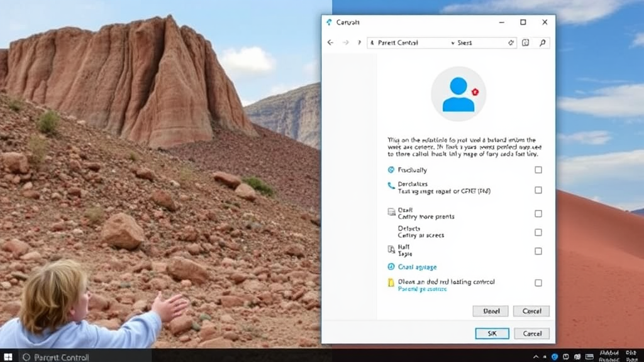Viewport: 644px width, 362px height.
Task: Click the search magnifier icon at top right
Action: click(541, 43)
